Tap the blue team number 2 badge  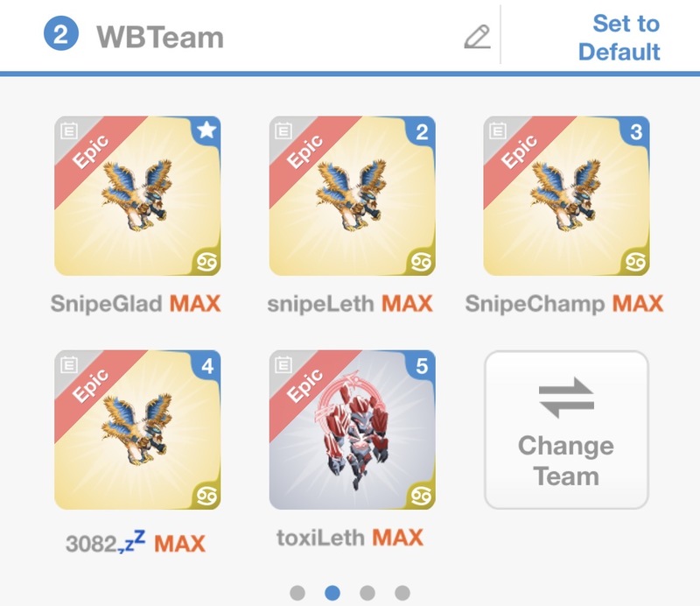tap(61, 33)
